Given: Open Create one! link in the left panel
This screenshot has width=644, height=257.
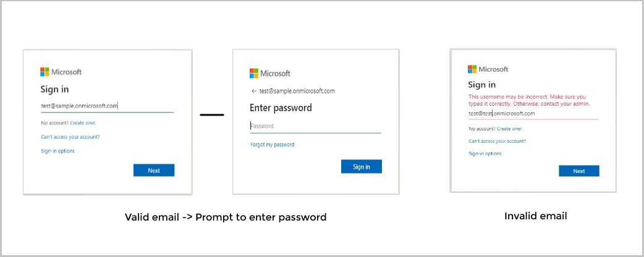Looking at the screenshot, I should click(82, 124).
